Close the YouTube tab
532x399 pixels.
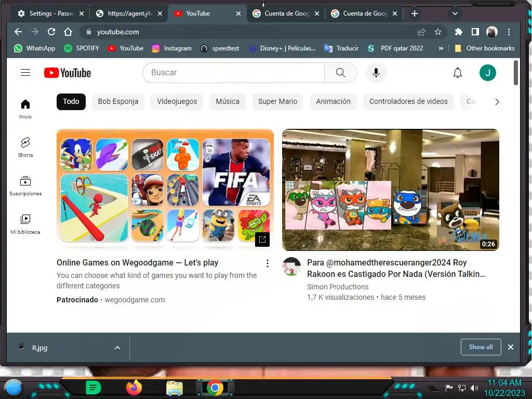coord(238,14)
